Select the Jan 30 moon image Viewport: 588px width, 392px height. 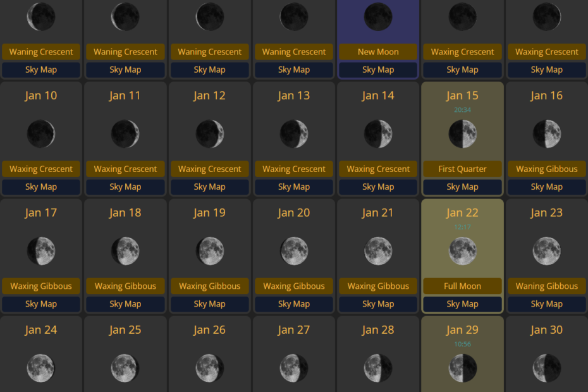(x=547, y=368)
